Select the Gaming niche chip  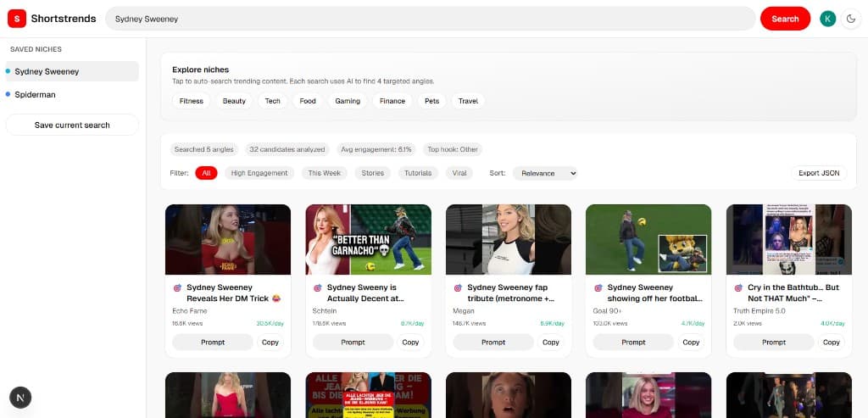tap(348, 101)
